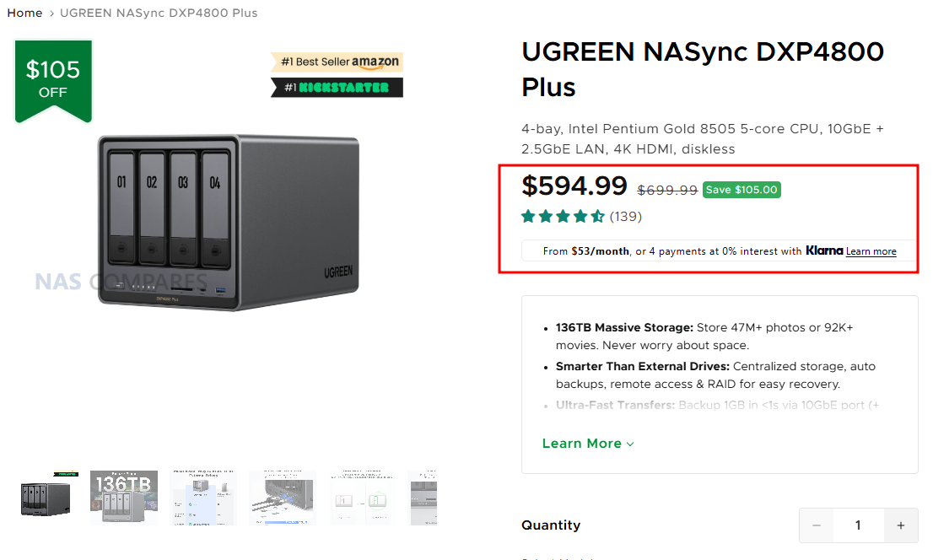Viewport: 933px width, 560px height.
Task: Select the first product thumbnail image
Action: (46, 498)
